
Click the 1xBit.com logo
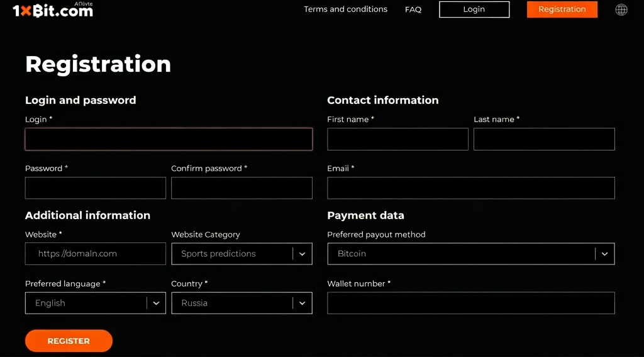click(53, 10)
